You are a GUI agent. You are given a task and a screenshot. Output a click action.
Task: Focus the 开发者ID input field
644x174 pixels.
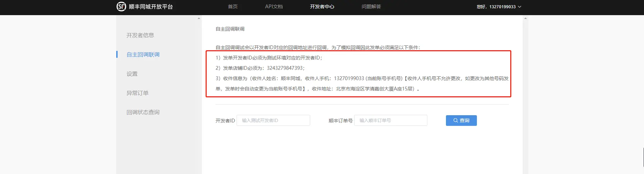point(273,120)
